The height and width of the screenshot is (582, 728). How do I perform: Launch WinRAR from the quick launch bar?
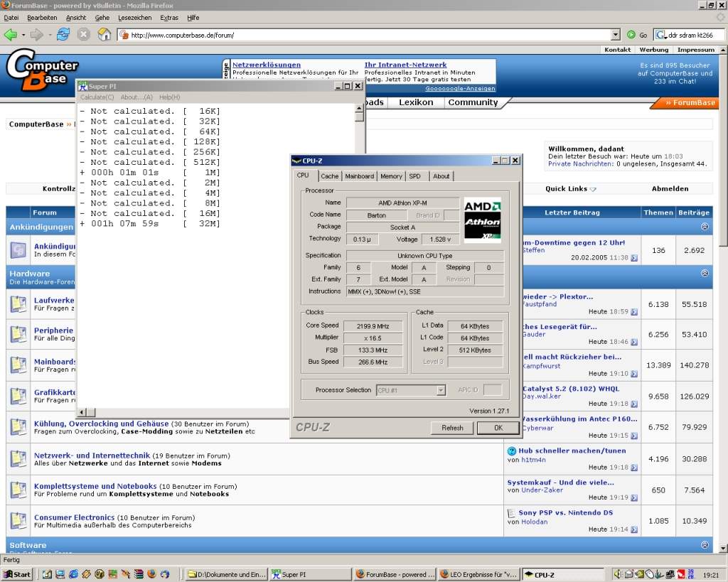[139, 574]
